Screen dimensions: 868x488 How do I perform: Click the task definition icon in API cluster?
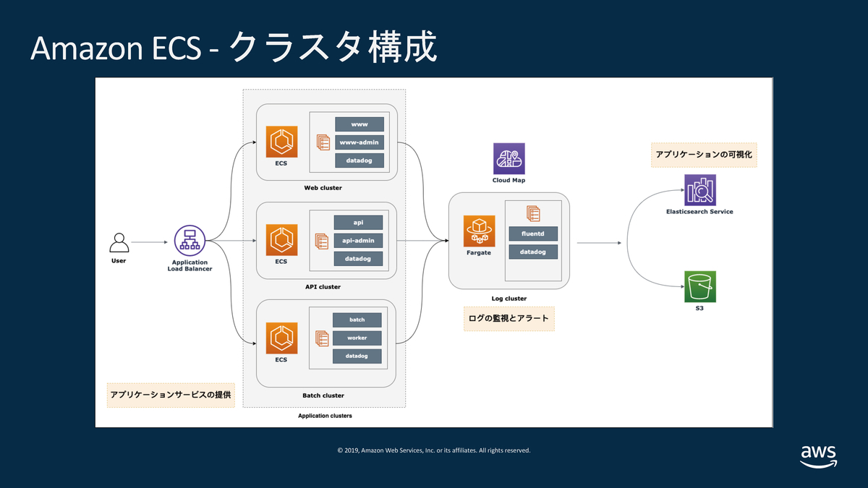pyautogui.click(x=321, y=240)
